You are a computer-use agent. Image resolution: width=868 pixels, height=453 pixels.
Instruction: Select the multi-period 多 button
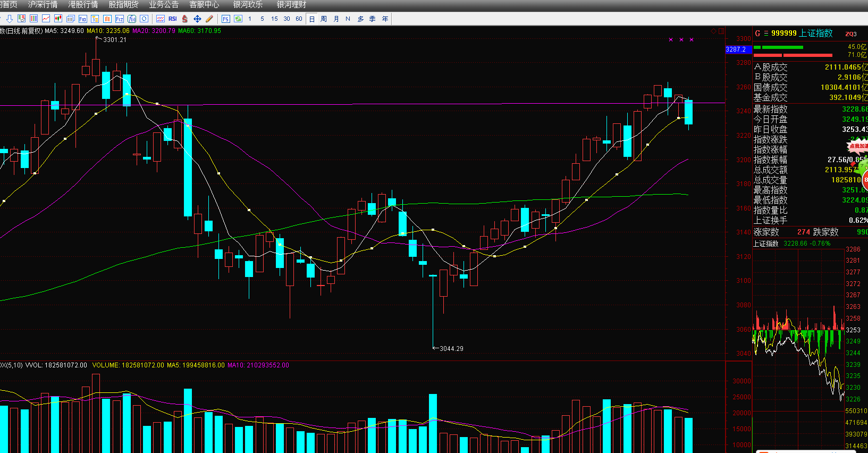click(x=360, y=19)
